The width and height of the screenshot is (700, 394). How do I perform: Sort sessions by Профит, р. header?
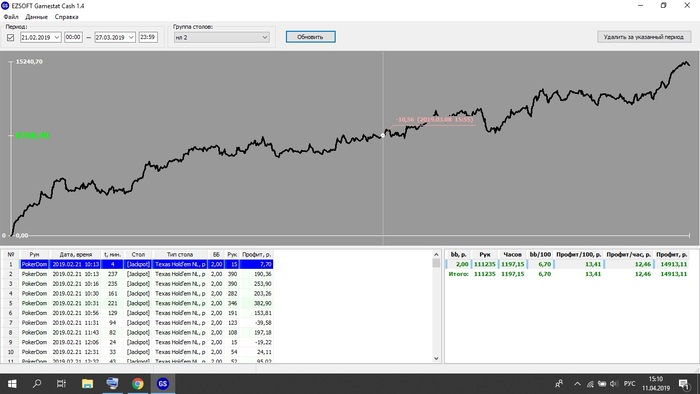256,254
